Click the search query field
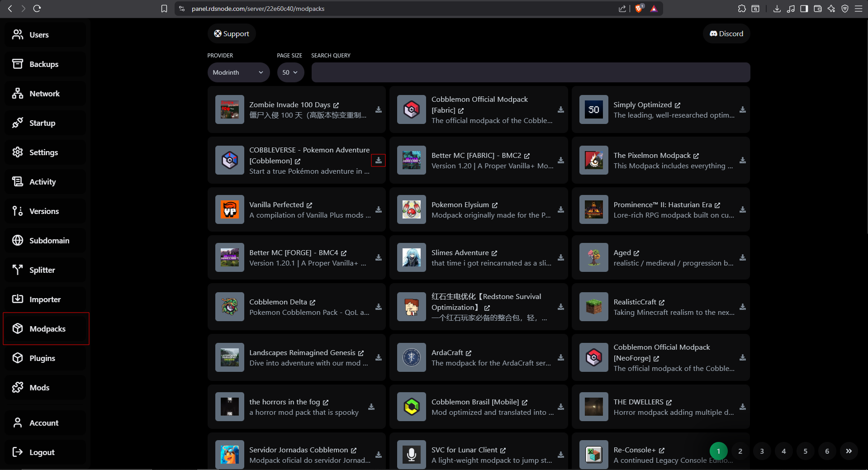This screenshot has height=470, width=868. [x=530, y=72]
